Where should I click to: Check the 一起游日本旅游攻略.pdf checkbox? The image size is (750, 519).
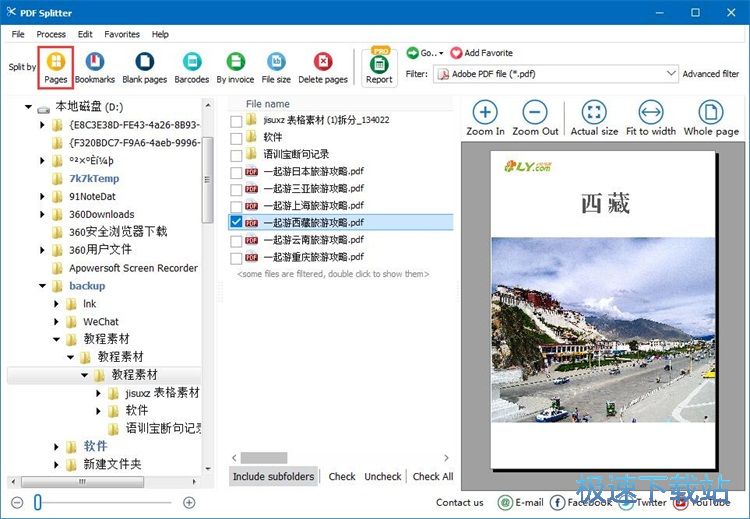point(236,172)
